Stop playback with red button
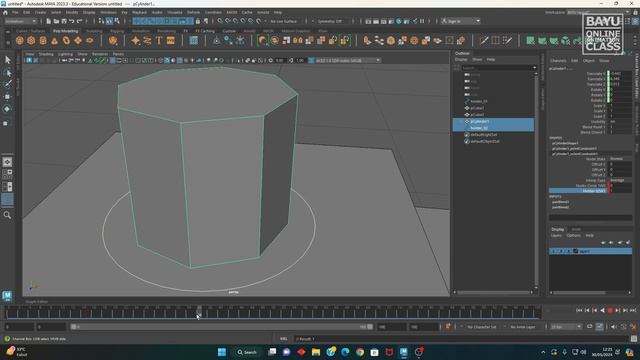Screen dimensions: 640x360 click(x=610, y=311)
